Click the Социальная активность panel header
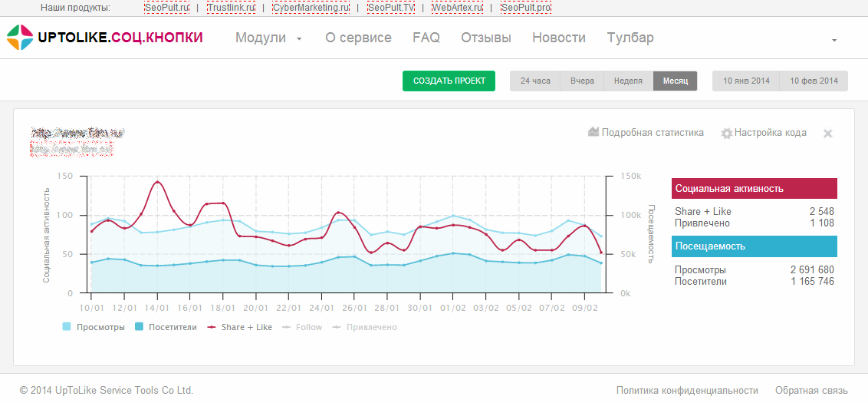 [755, 189]
